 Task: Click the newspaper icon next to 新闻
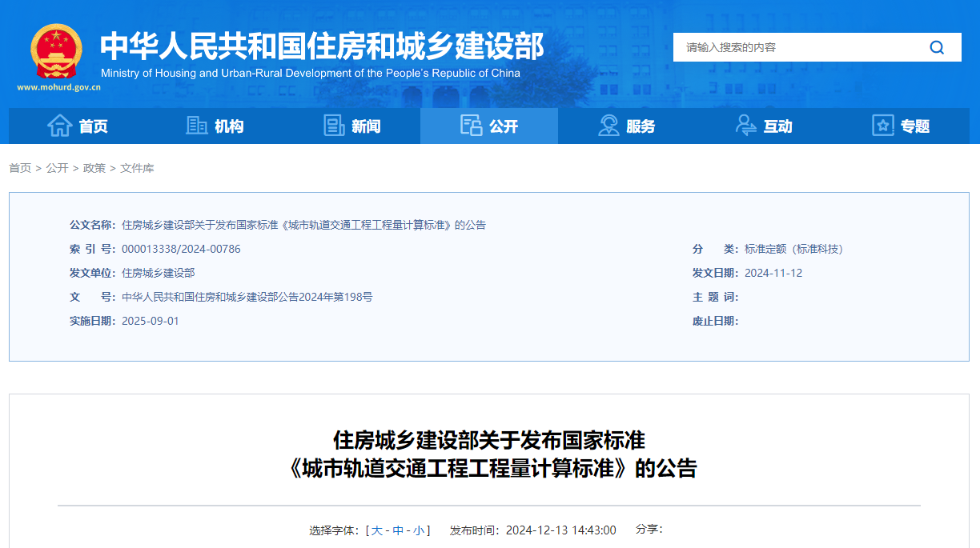click(x=332, y=126)
